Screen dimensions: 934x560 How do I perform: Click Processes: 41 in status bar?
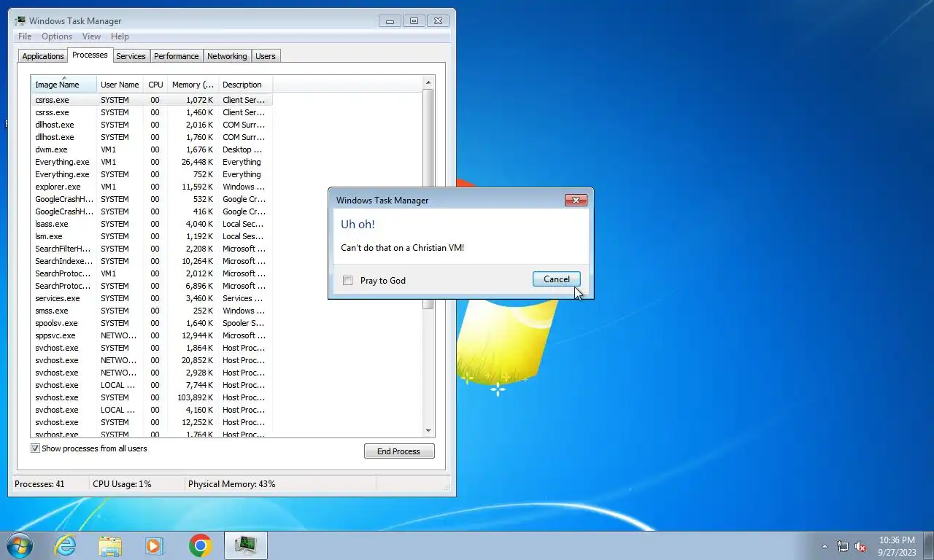pos(39,484)
